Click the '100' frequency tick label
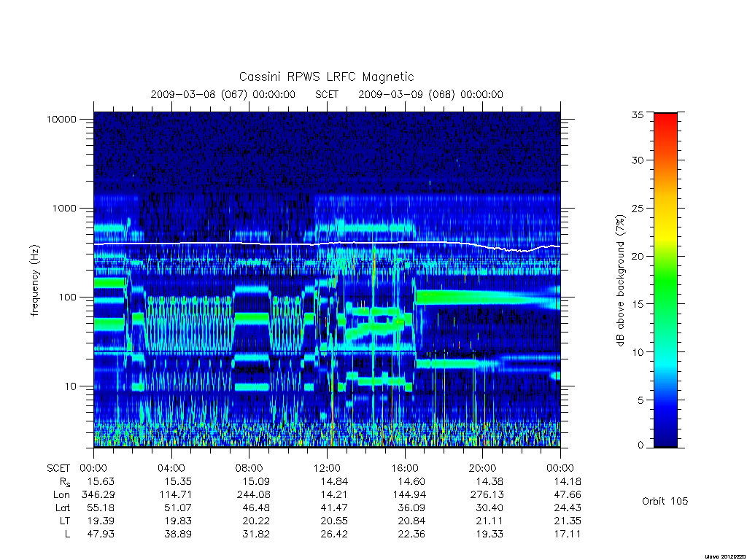 tap(67, 297)
